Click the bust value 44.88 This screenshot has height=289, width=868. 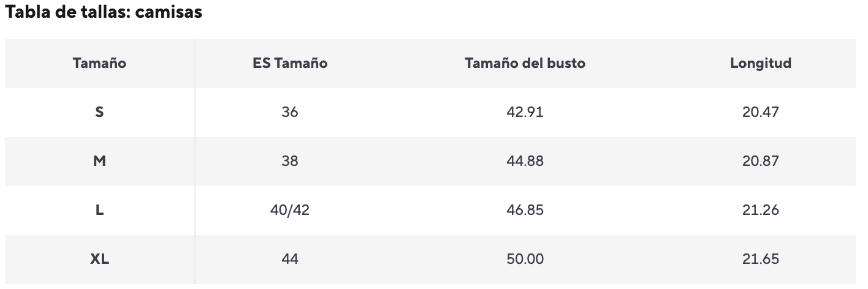(x=525, y=161)
